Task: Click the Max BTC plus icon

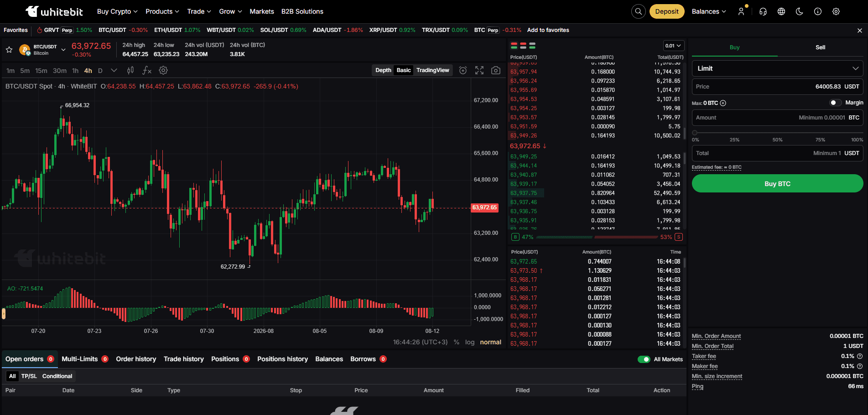Action: [x=723, y=103]
